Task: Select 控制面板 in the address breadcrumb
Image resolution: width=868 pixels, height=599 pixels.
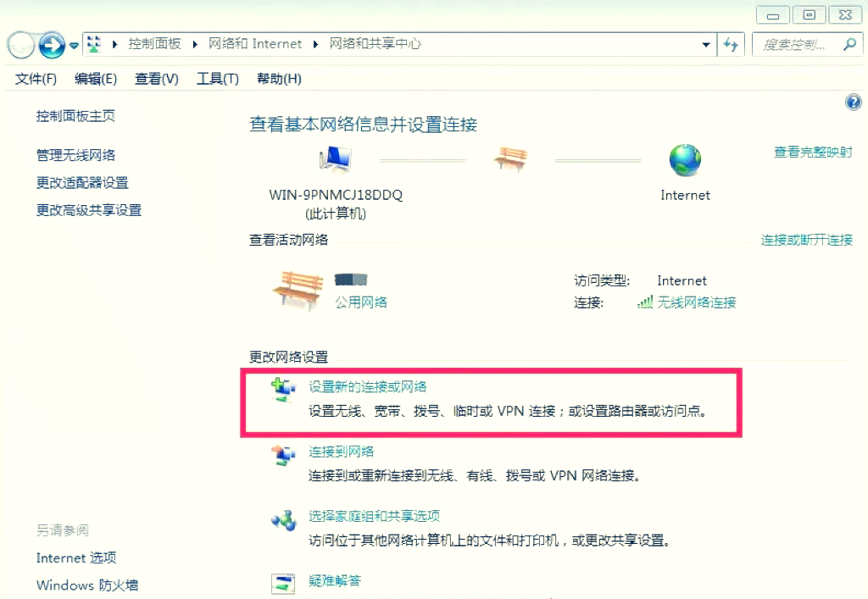Action: 154,44
